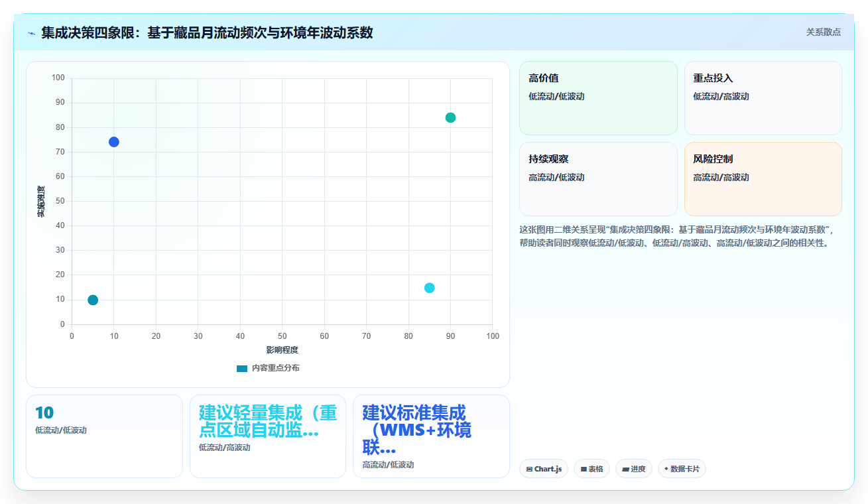This screenshot has height=504, width=868.
Task: Select the dark teal point near x=5
Action: tap(93, 300)
